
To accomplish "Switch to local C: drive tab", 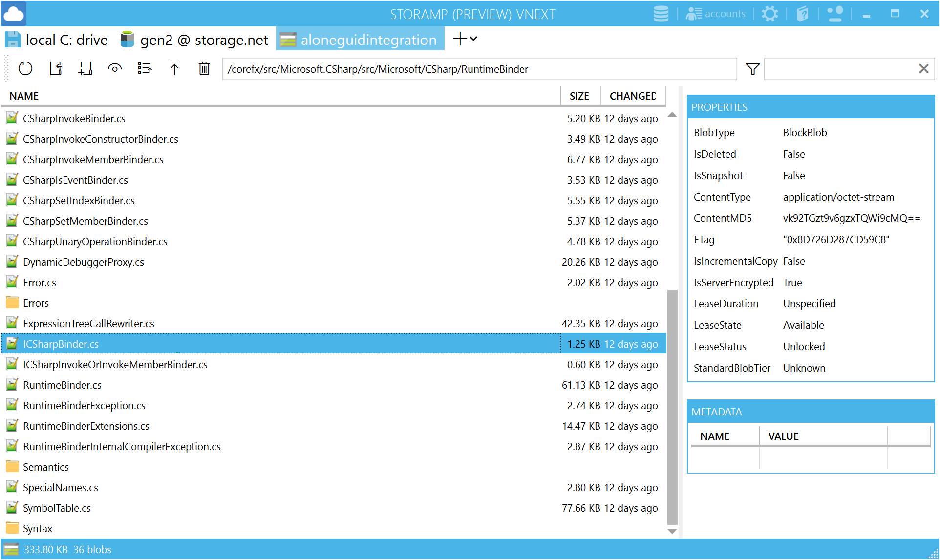I will [x=57, y=40].
